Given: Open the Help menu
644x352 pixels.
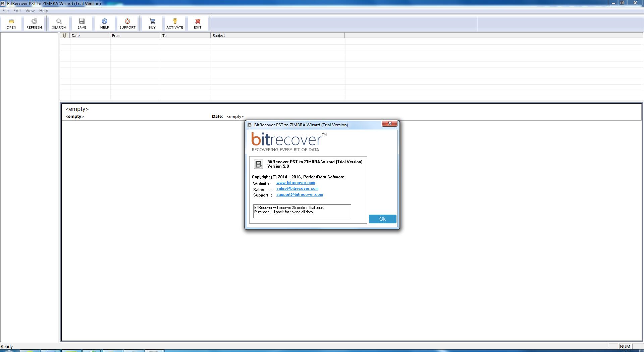Looking at the screenshot, I should 44,10.
